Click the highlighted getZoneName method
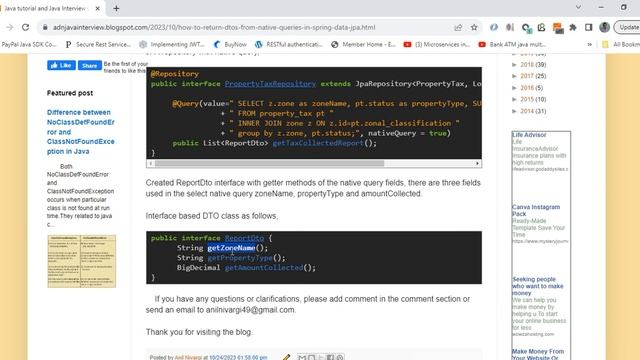Screen dimensions: 640x360 pyautogui.click(x=231, y=248)
